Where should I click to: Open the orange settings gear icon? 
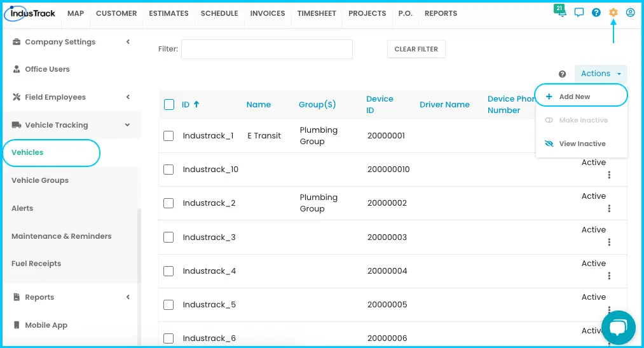(613, 13)
